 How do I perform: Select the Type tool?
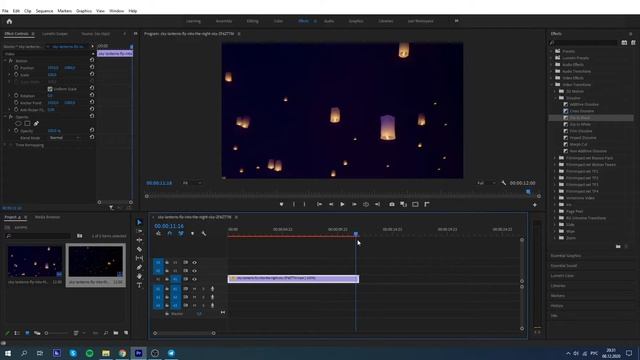pyautogui.click(x=139, y=285)
